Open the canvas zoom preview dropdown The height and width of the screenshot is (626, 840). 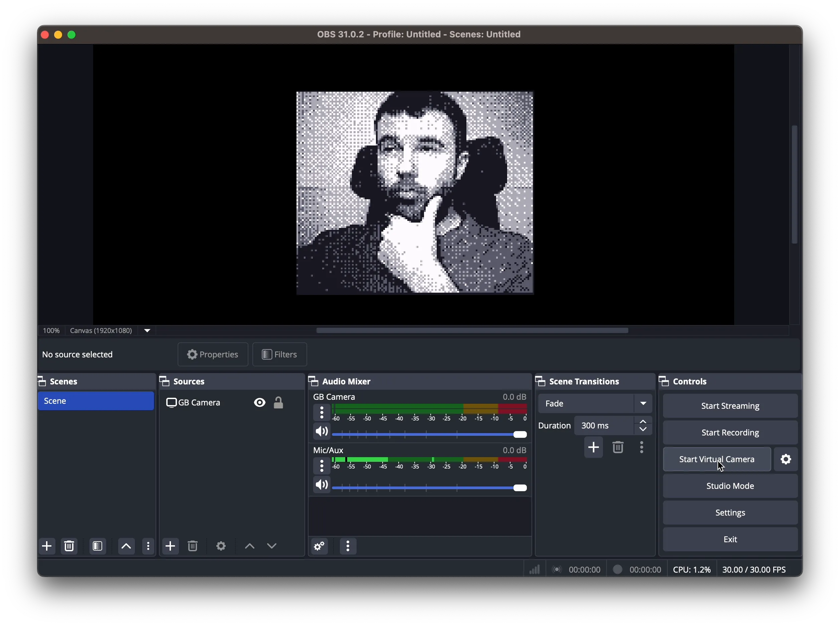pyautogui.click(x=147, y=330)
